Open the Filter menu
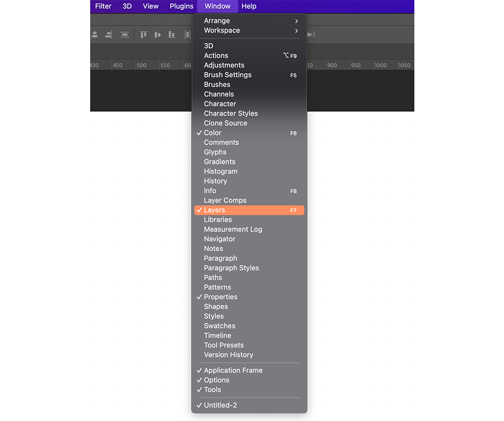Image resolution: width=504 pixels, height=421 pixels. point(103,6)
